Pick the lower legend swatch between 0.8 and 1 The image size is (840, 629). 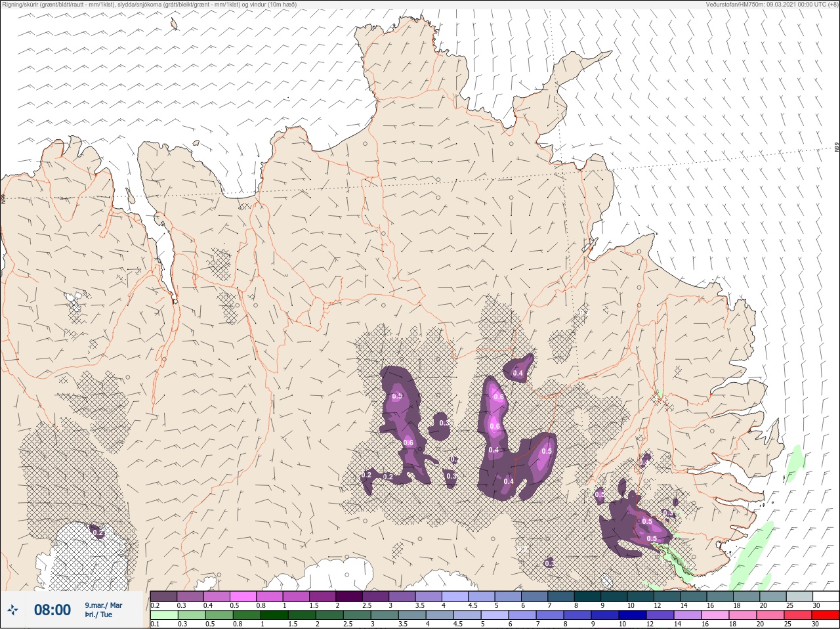tap(246, 615)
